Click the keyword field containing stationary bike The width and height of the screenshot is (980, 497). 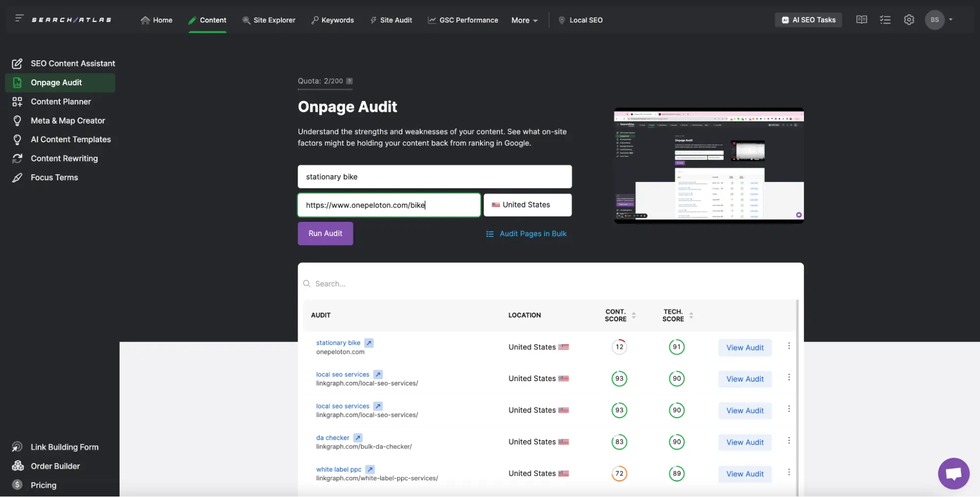(x=434, y=177)
